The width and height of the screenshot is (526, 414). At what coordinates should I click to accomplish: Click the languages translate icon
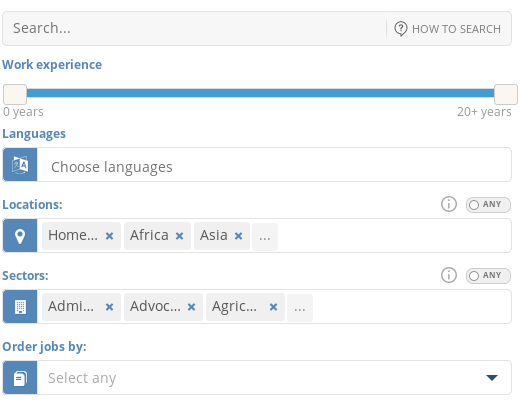point(20,165)
